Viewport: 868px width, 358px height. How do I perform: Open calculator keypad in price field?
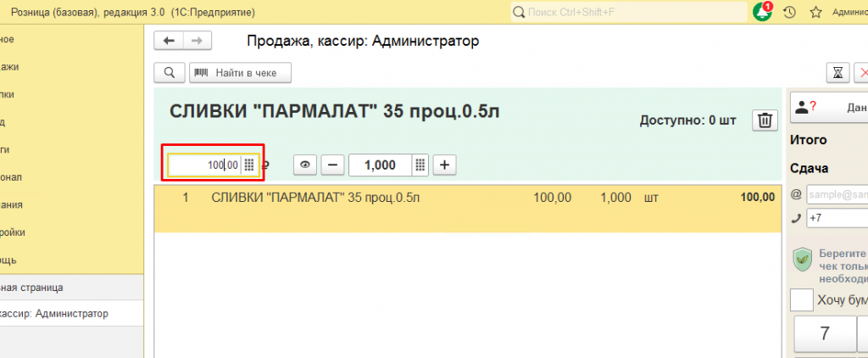point(249,165)
